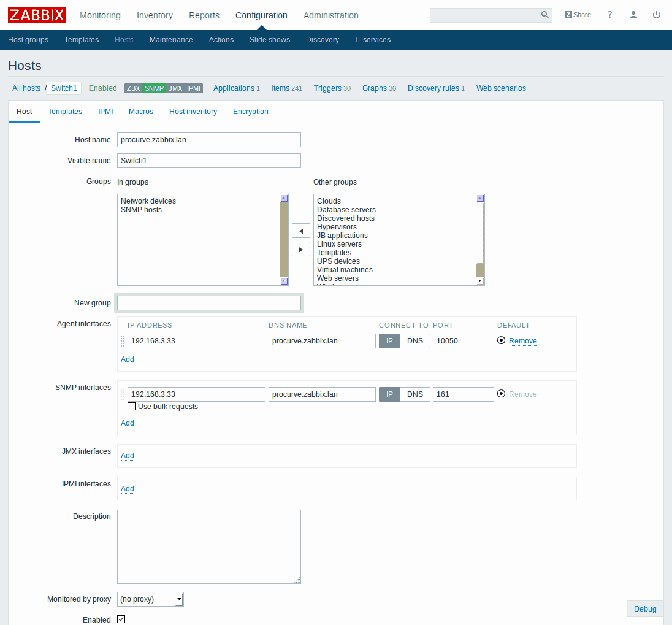Click the Host name input field
This screenshot has width=672, height=625.
pyautogui.click(x=209, y=140)
